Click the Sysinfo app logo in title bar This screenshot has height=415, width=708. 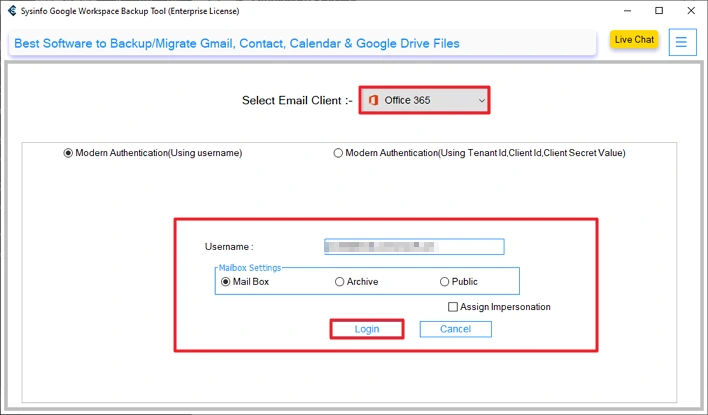[12, 11]
